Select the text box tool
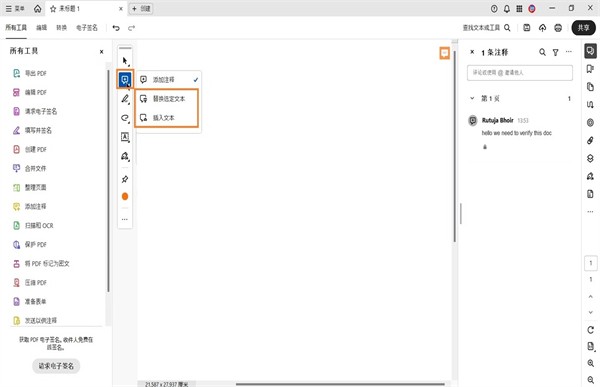The height and width of the screenshot is (387, 600). pyautogui.click(x=125, y=137)
